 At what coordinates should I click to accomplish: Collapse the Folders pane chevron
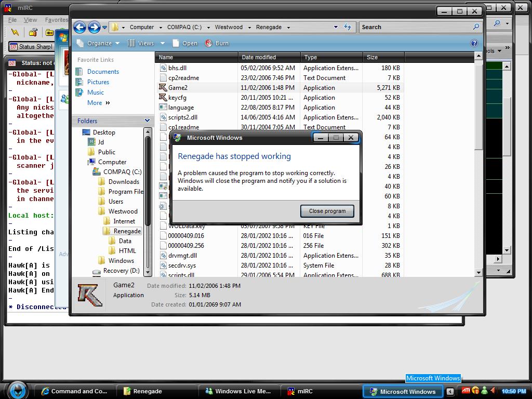(x=147, y=121)
